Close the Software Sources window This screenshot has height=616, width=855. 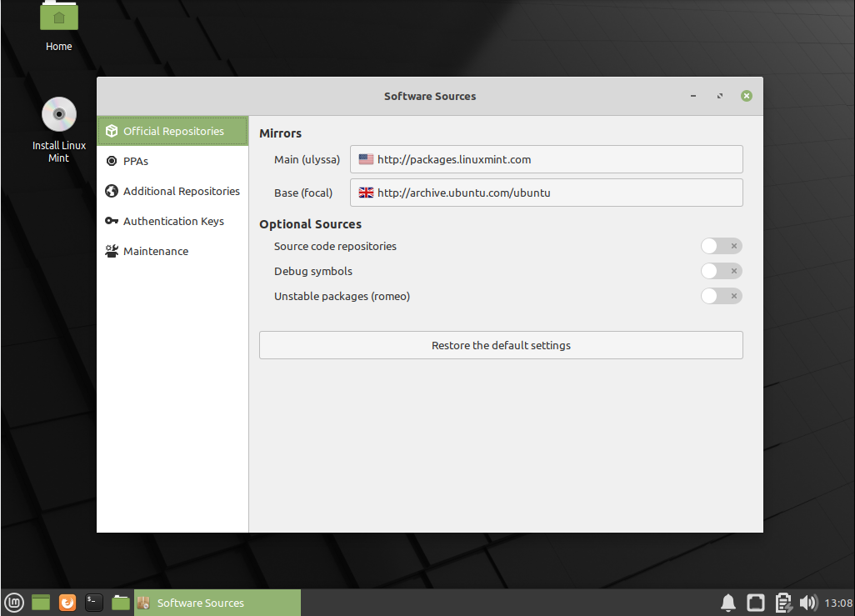pos(747,96)
